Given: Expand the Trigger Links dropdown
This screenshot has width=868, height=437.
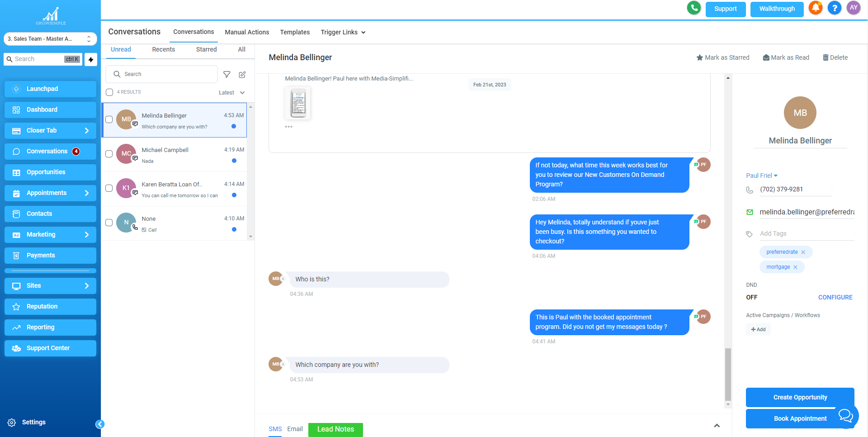Looking at the screenshot, I should click(343, 32).
